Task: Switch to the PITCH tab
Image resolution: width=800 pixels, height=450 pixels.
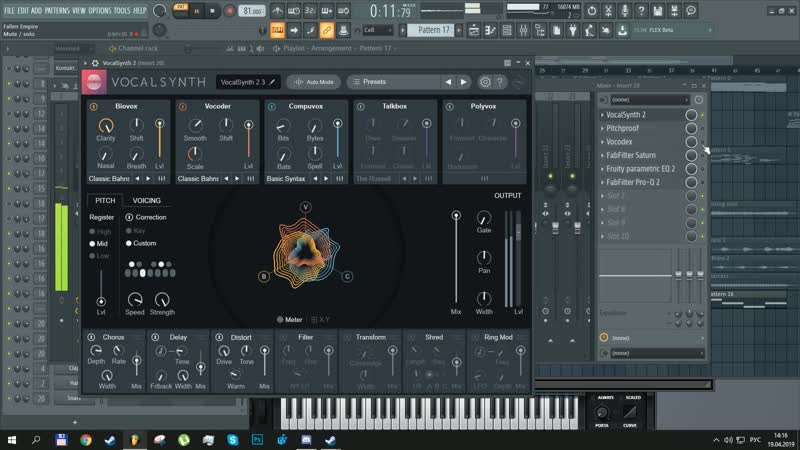Action: [x=105, y=201]
